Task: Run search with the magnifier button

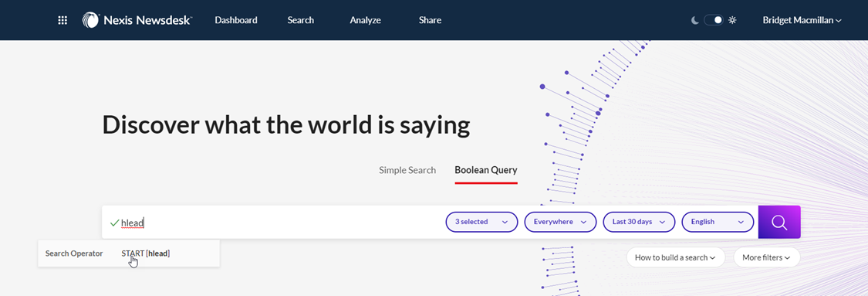Action: (x=778, y=223)
